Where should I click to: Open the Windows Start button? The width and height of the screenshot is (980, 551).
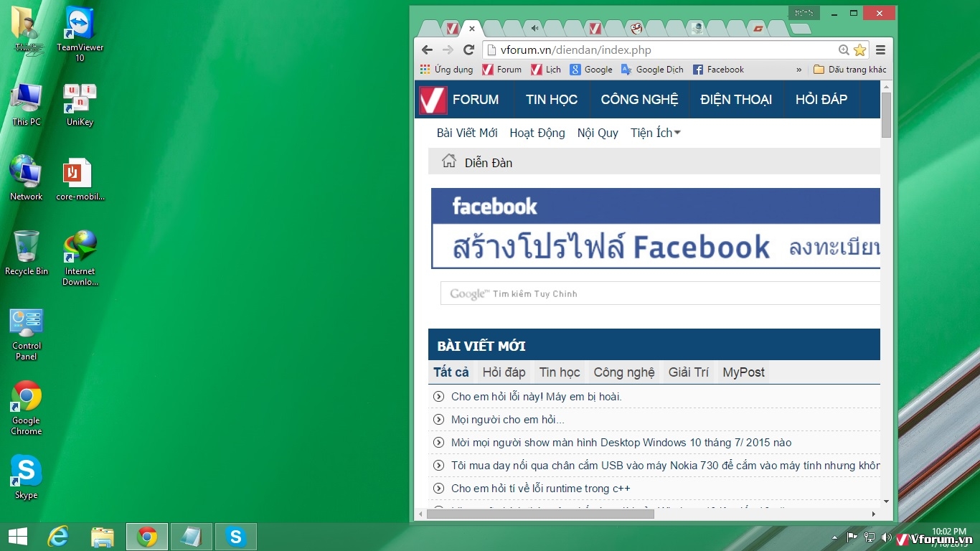(17, 537)
